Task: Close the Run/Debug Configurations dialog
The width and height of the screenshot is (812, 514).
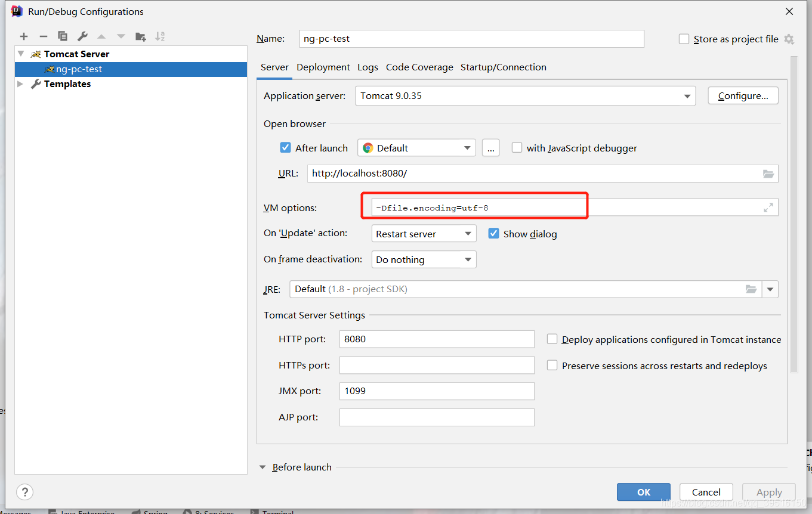Action: [x=789, y=11]
